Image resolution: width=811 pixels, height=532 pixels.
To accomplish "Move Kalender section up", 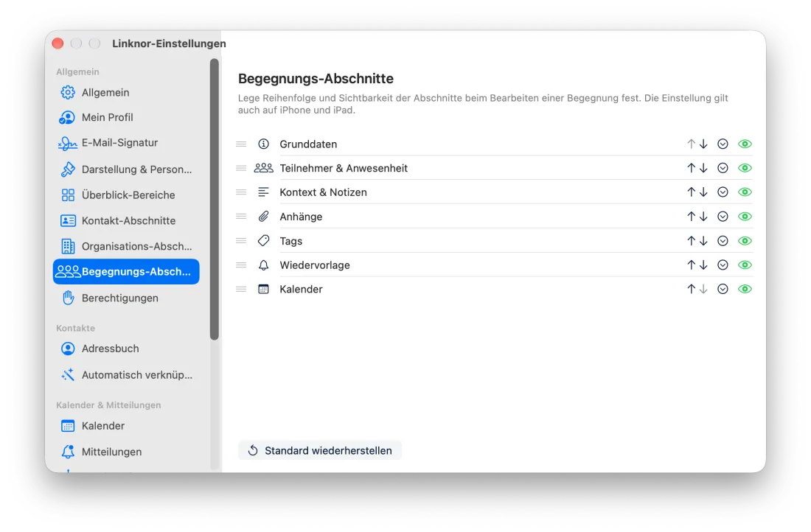I will click(691, 289).
